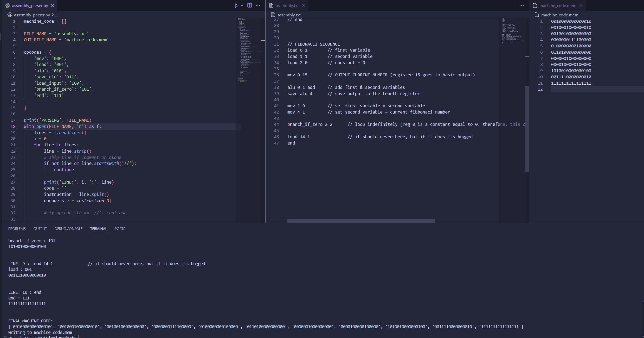Click 'FINAL MACHINE CODE:' text in the terminal
The height and width of the screenshot is (338, 644).
click(30, 321)
